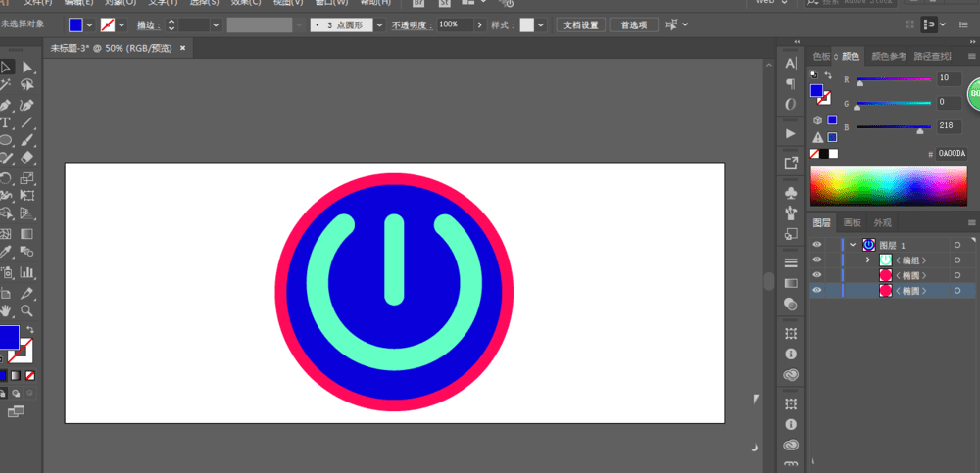The width and height of the screenshot is (980, 473).
Task: Select the Pen tool
Action: pyautogui.click(x=6, y=105)
